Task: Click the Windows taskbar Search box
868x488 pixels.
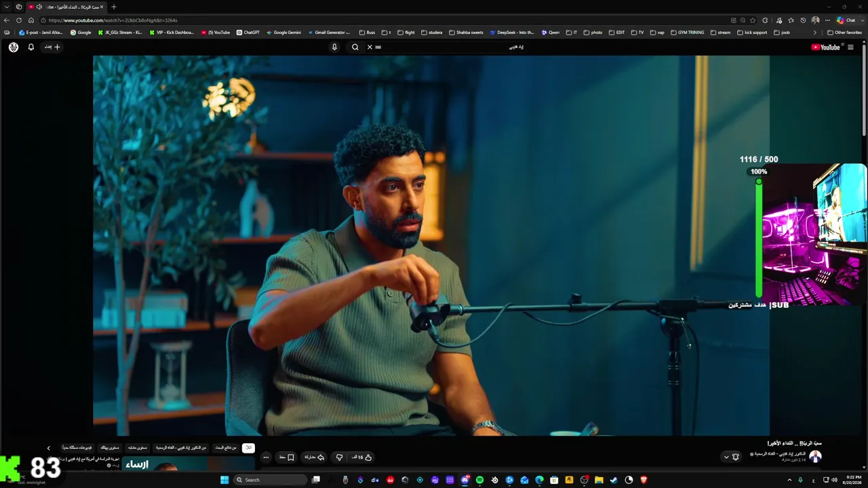Action: point(270,480)
